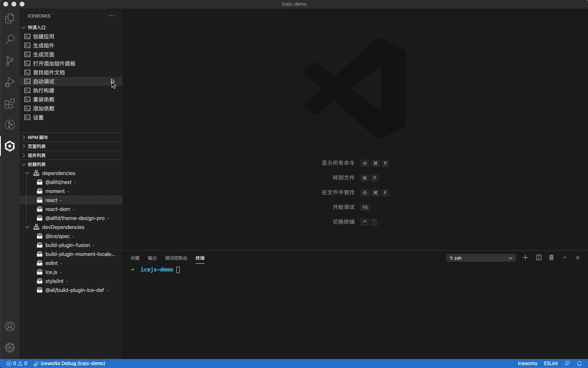Switch to the 问题 panel tab
Image resolution: width=588 pixels, height=368 pixels.
click(x=135, y=258)
